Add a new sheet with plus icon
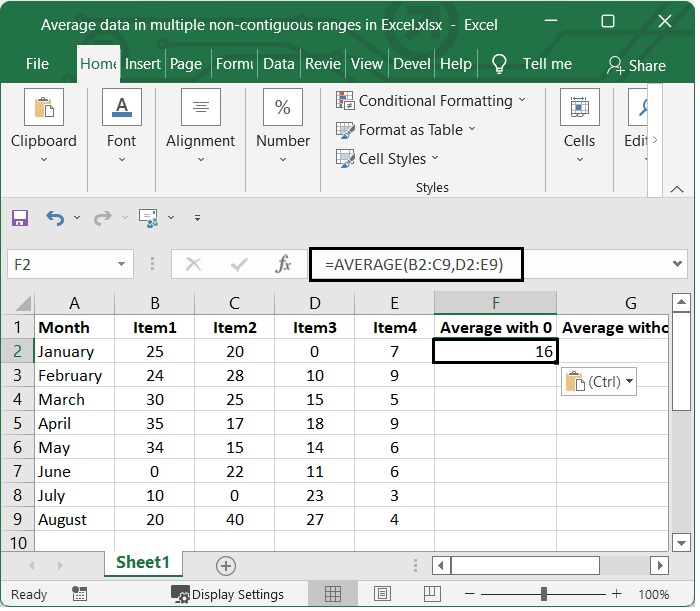Image resolution: width=700 pixels, height=611 pixels. point(226,566)
